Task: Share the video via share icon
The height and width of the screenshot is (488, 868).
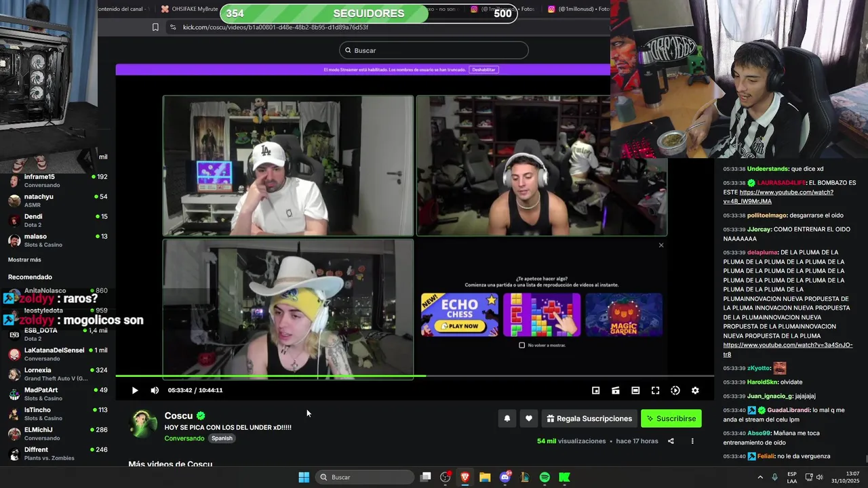Action: pos(671,441)
